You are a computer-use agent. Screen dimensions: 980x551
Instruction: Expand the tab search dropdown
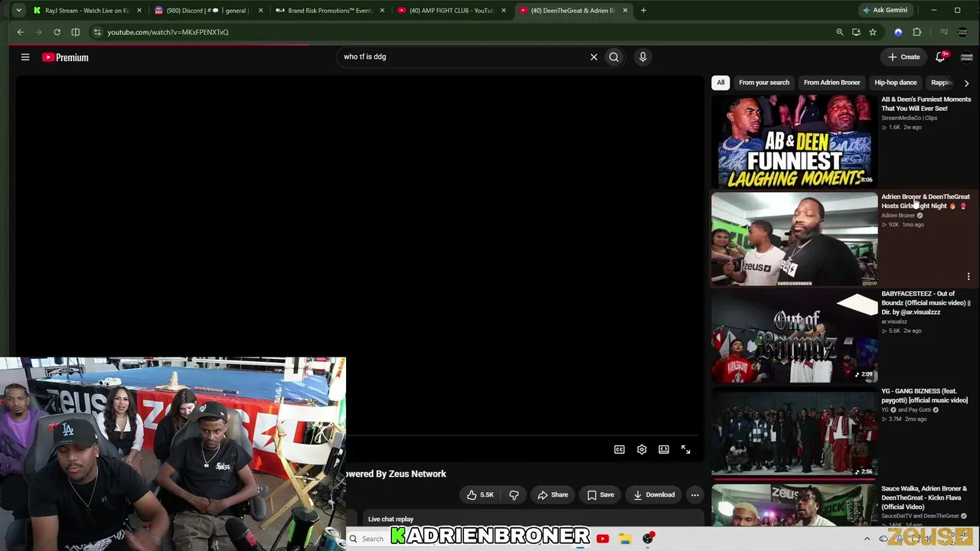point(18,11)
